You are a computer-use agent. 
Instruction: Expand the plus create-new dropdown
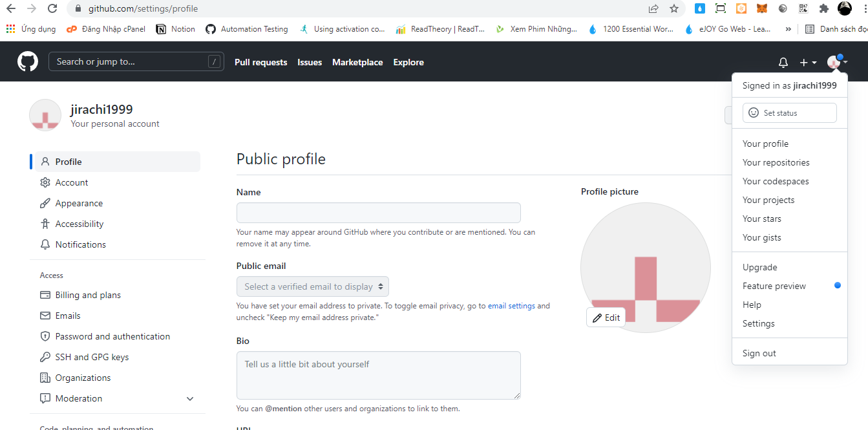coord(808,63)
